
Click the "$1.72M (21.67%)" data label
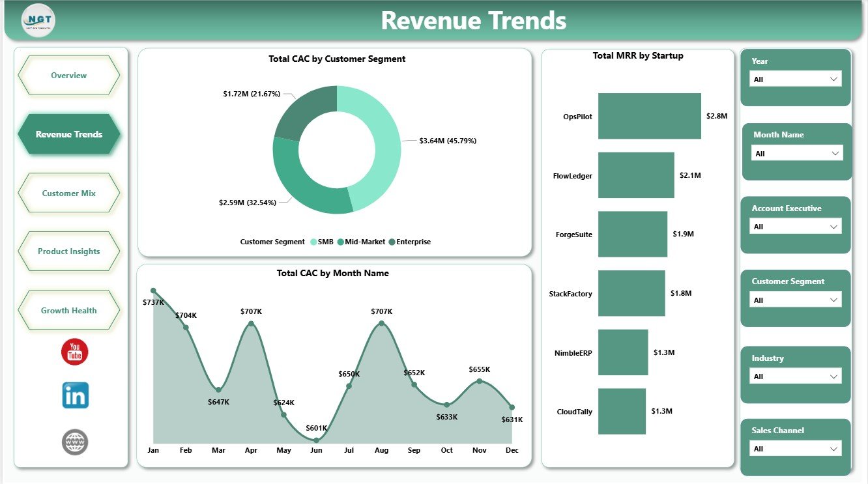coord(252,94)
